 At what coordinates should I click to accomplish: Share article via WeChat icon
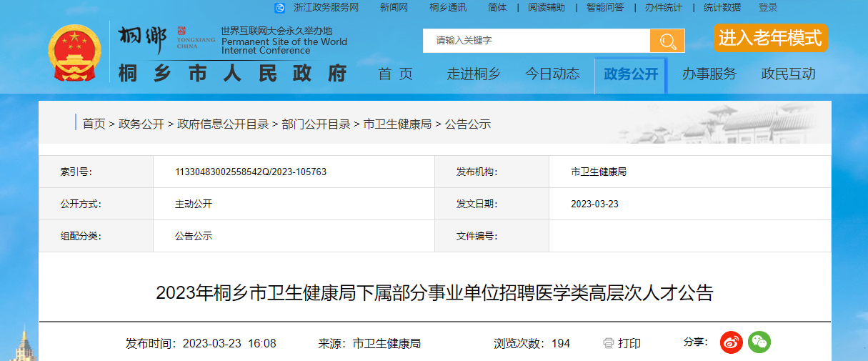759,342
